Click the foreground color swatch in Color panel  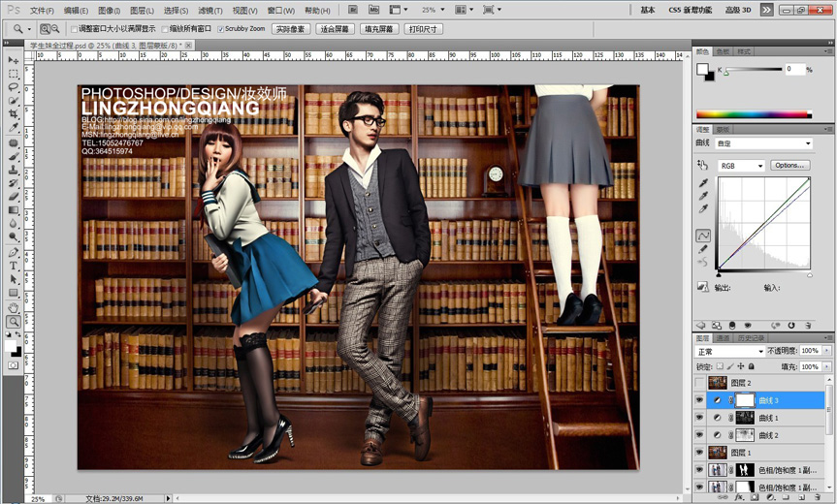[x=702, y=70]
